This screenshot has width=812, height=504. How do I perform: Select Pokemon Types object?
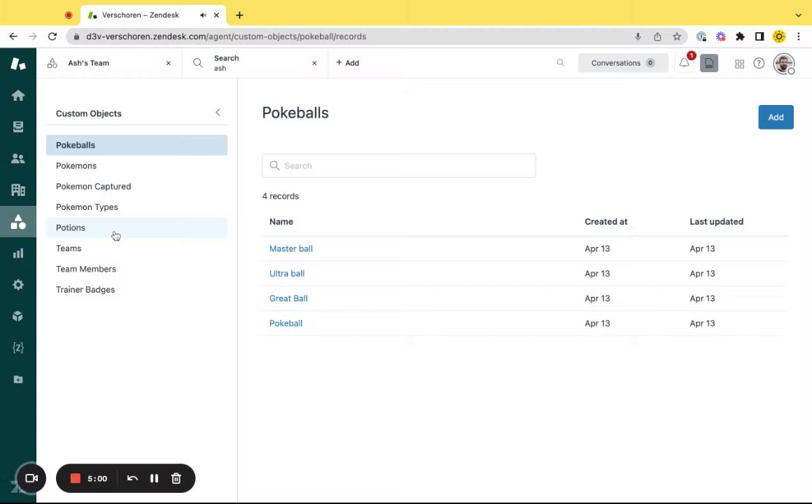pos(136,207)
